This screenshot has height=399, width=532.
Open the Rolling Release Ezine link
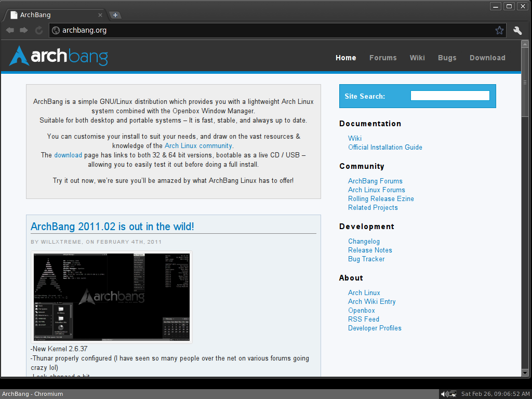(x=381, y=199)
